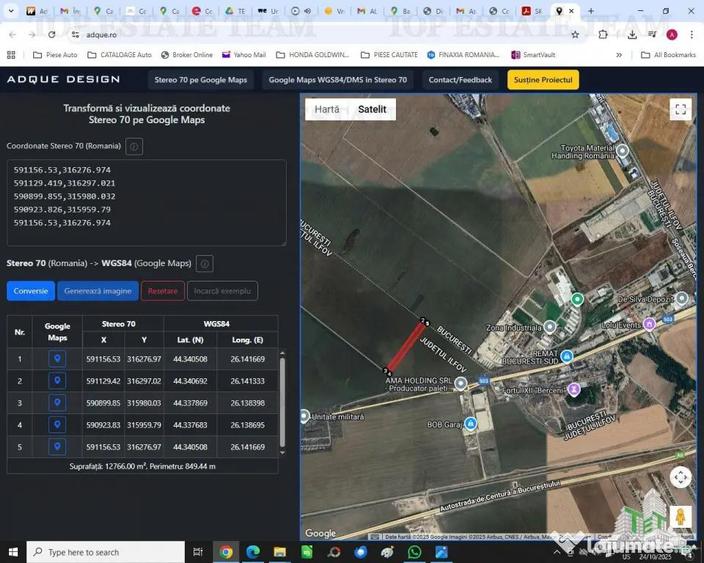Open WhatsApp from the taskbar
704x563 pixels.
coord(414,552)
